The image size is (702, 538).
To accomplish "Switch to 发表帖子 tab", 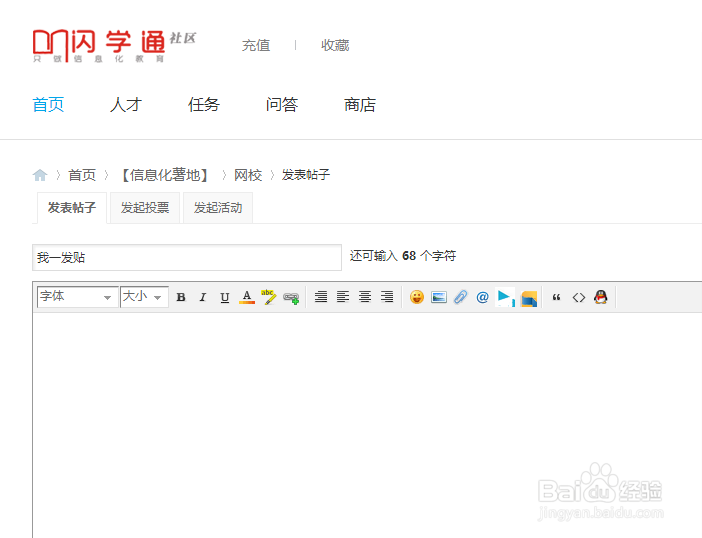I will pos(72,208).
